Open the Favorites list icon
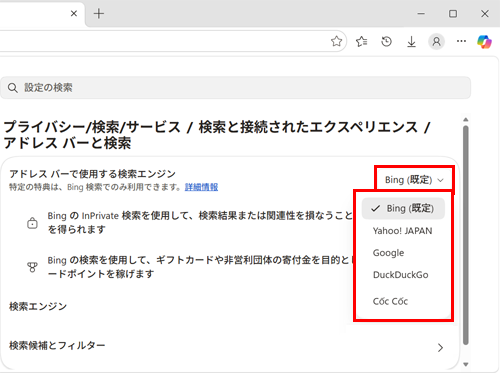This screenshot has height=373, width=500. click(x=361, y=41)
